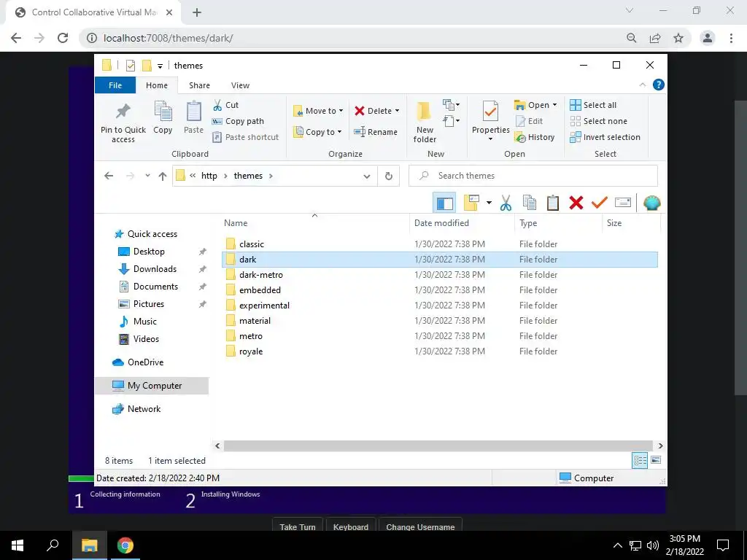Viewport: 747px width, 560px height.
Task: Switch to Details view in status bar
Action: tap(639, 460)
